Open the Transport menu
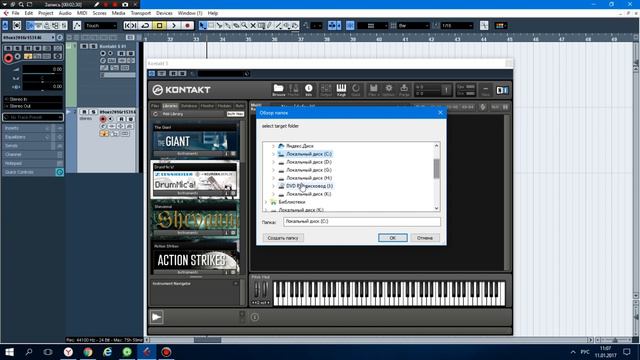 click(140, 13)
